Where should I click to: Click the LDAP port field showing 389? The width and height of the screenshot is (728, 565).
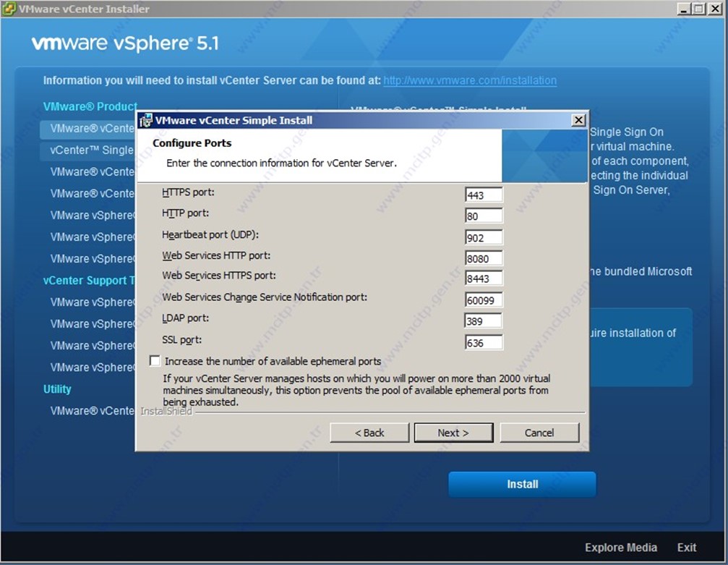click(x=484, y=321)
